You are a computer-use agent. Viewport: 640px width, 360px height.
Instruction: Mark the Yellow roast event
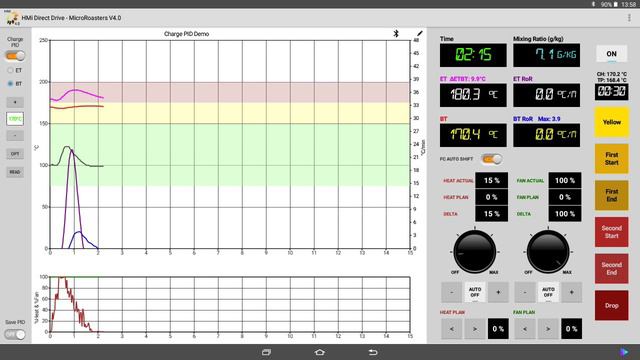point(611,122)
